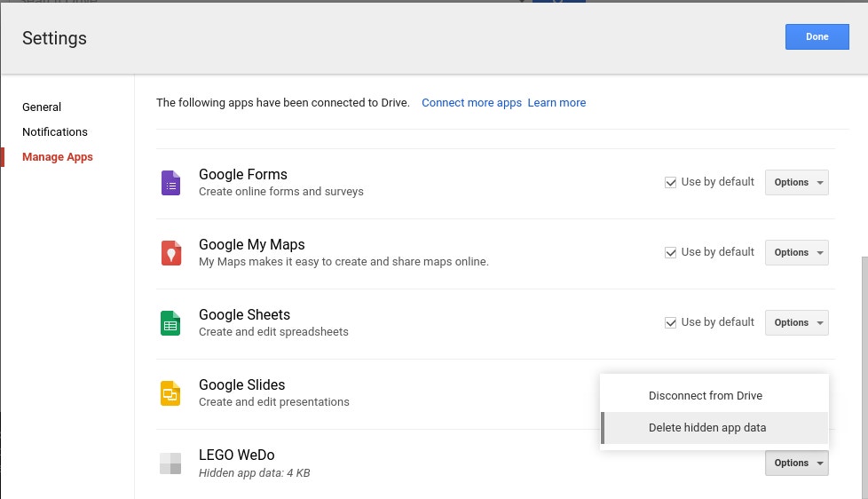Select Disconnect from Drive menu entry
The width and height of the screenshot is (868, 499).
click(705, 396)
